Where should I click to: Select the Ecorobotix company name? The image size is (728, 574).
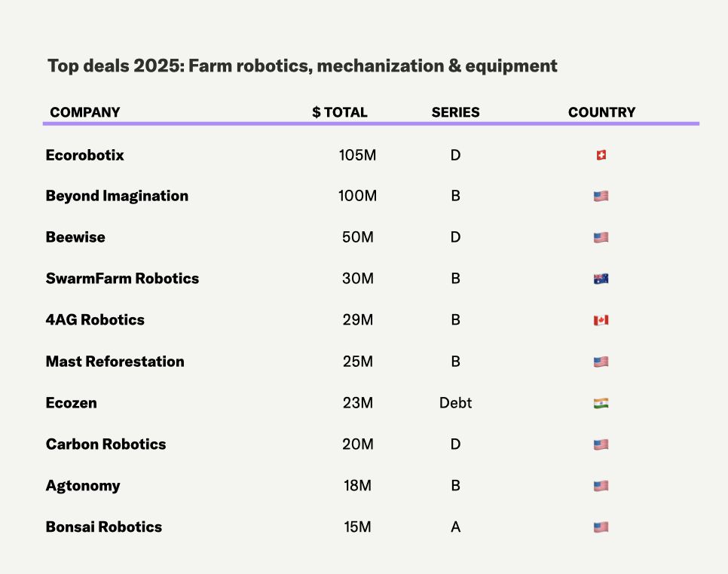click(x=85, y=155)
